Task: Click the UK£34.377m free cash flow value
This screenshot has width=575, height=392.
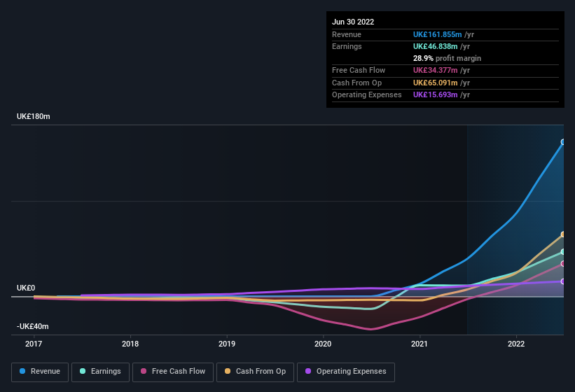Action: [436, 70]
